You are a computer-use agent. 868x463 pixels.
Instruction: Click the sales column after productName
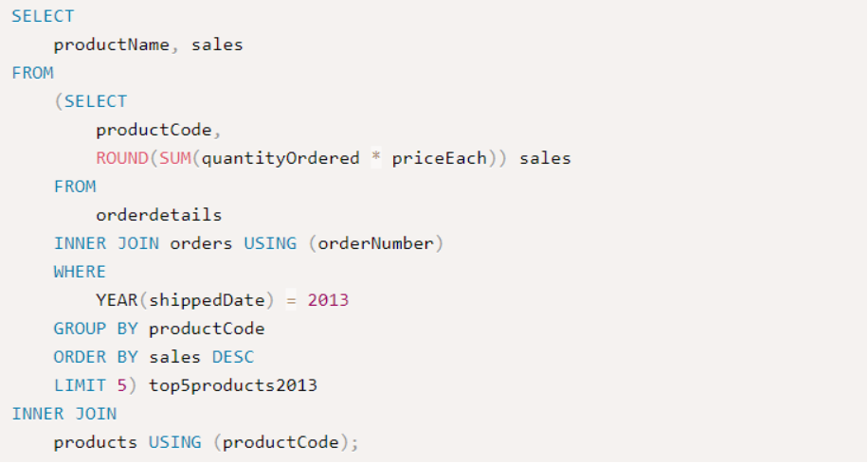(x=217, y=45)
